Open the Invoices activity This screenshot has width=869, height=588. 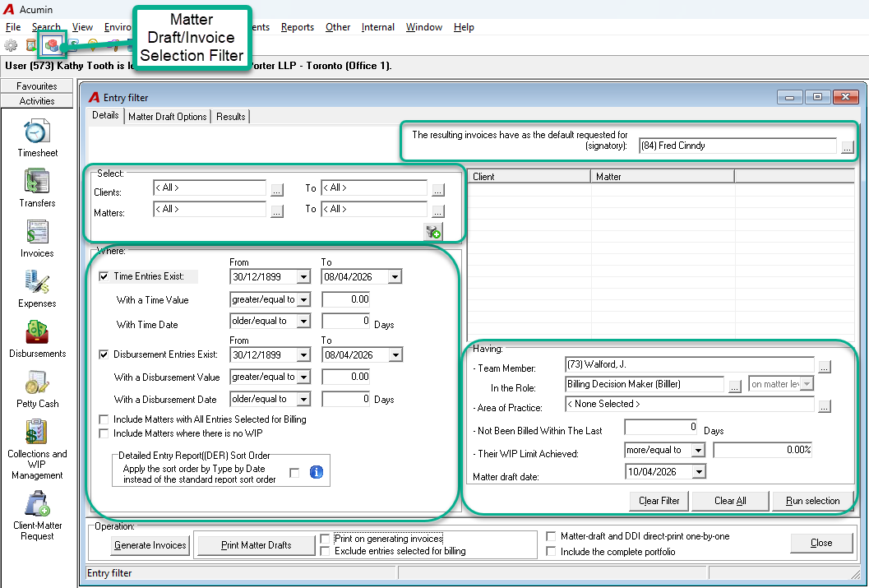point(37,238)
